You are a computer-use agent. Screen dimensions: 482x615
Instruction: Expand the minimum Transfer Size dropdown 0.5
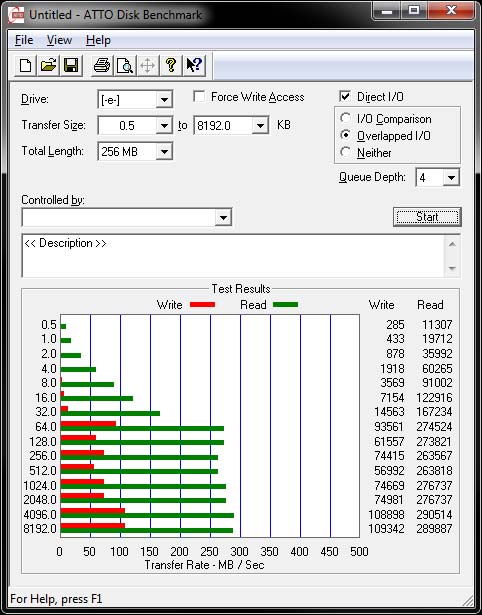tap(164, 126)
